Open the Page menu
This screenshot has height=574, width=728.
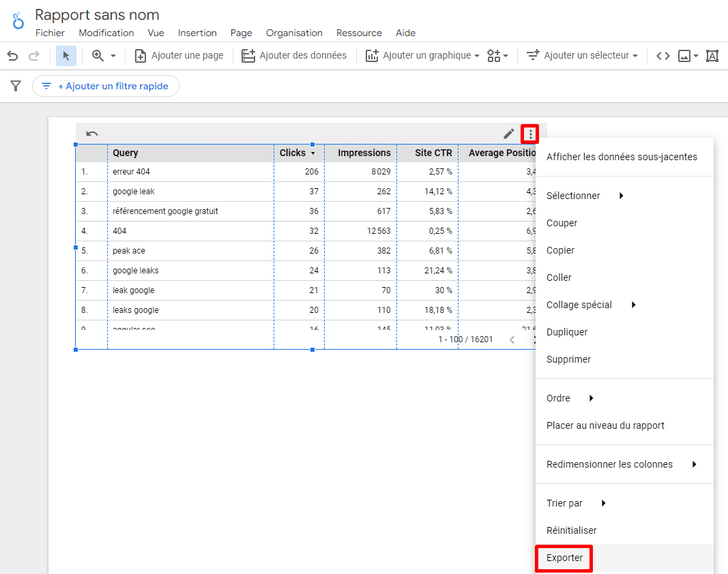coord(242,33)
